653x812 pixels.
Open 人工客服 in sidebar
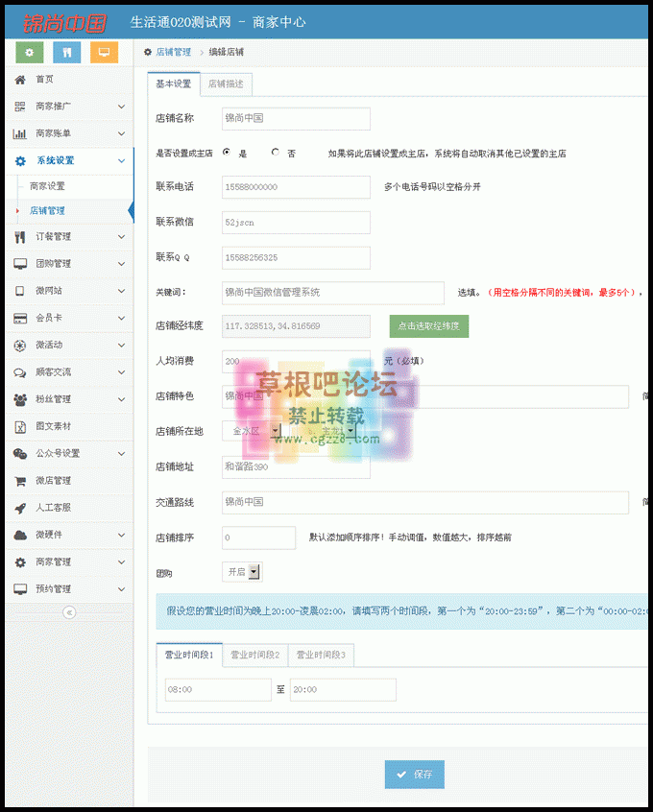[x=54, y=508]
